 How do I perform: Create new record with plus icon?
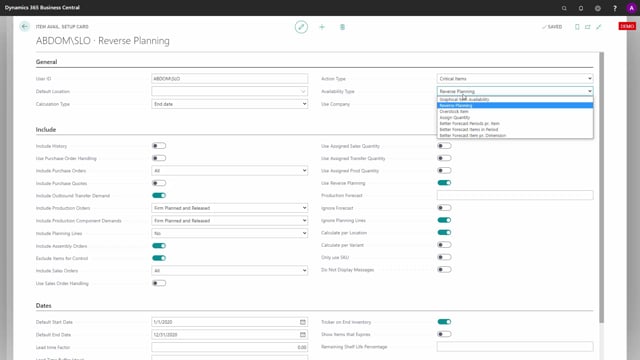pyautogui.click(x=322, y=27)
